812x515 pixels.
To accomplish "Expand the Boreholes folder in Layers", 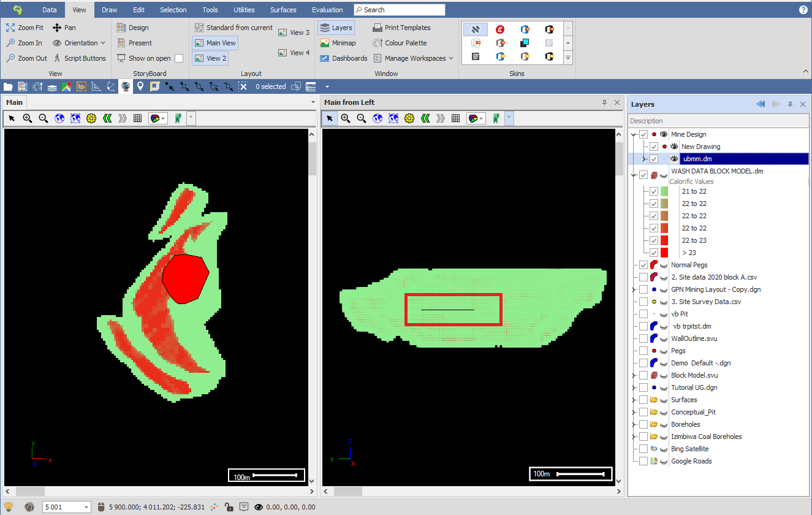I will tap(633, 424).
